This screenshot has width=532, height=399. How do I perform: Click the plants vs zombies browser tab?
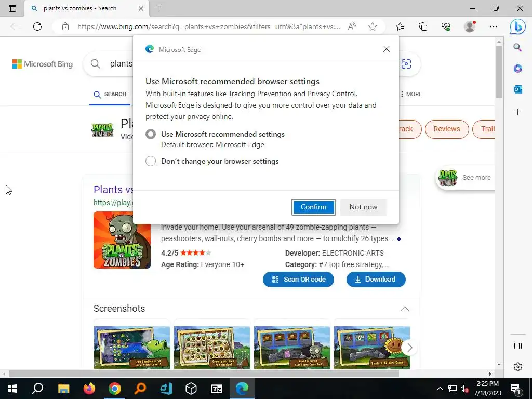87,8
